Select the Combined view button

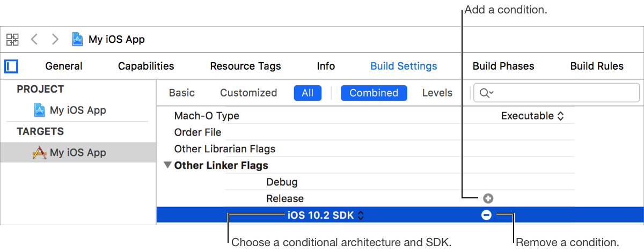coord(374,93)
